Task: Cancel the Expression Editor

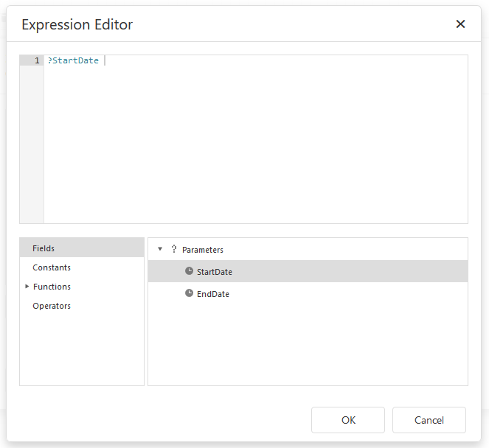Action: click(x=429, y=420)
